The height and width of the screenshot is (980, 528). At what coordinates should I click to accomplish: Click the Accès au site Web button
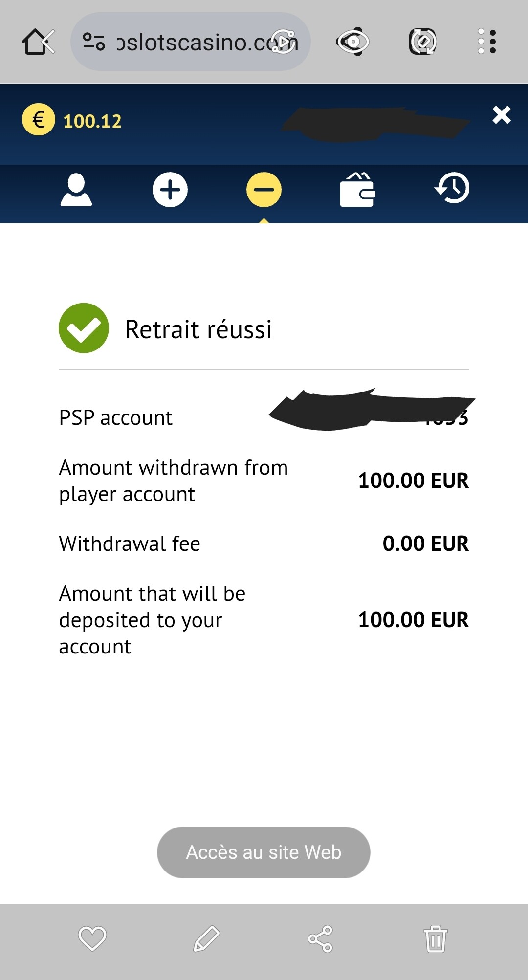tap(264, 852)
